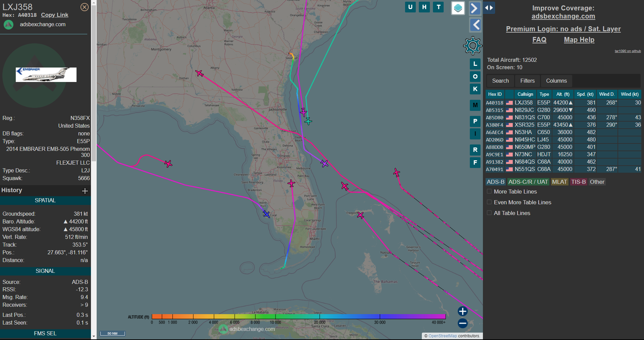
Task: Click the left chevron sidebar button
Action: [475, 25]
